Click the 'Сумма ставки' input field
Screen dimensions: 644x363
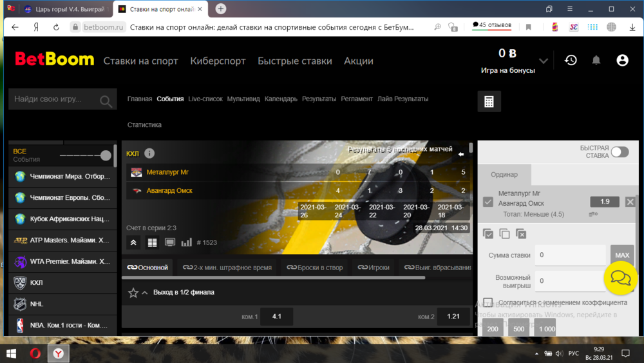pos(571,255)
